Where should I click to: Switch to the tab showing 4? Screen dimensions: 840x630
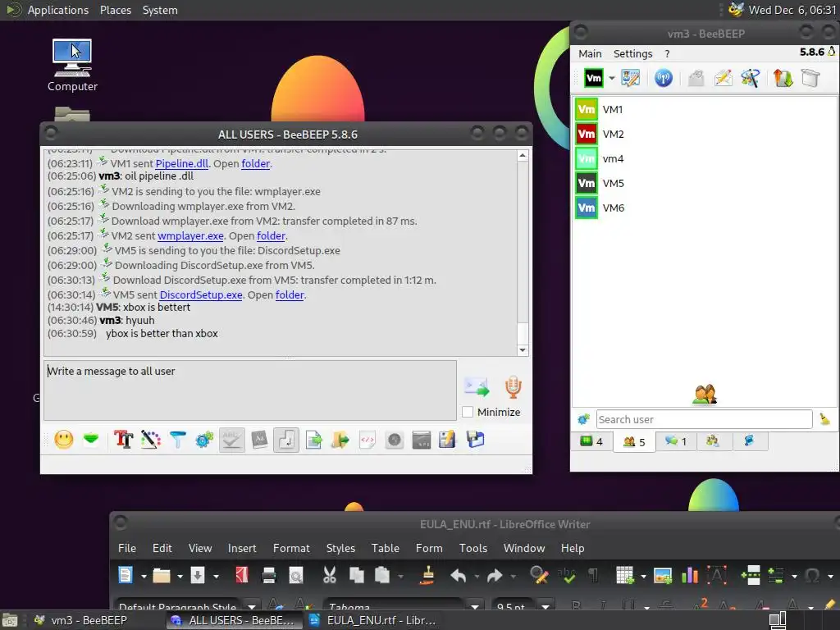click(592, 441)
